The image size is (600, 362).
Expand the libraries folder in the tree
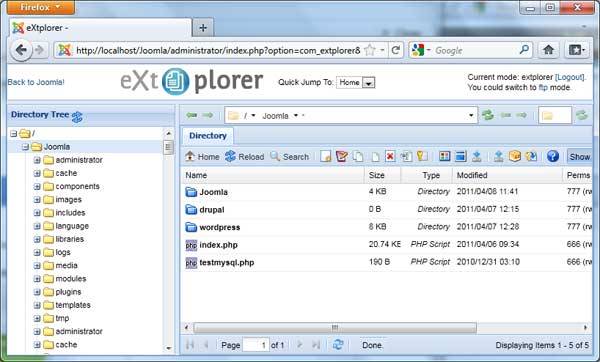[37, 239]
